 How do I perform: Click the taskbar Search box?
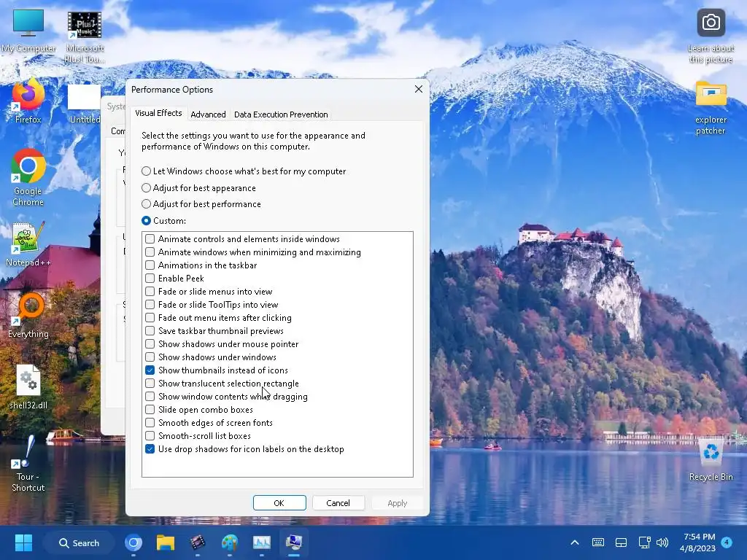coord(79,542)
